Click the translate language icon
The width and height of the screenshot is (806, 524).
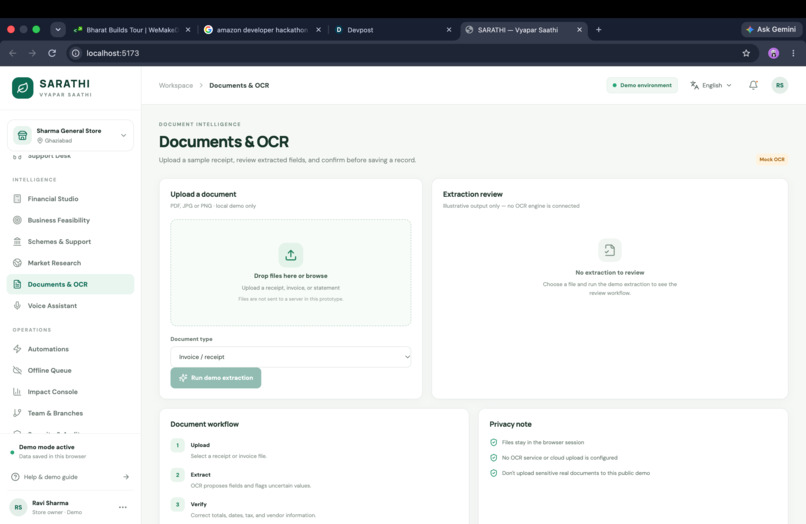point(694,85)
